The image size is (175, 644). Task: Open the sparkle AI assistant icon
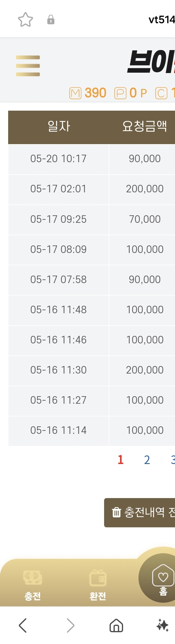click(x=162, y=625)
